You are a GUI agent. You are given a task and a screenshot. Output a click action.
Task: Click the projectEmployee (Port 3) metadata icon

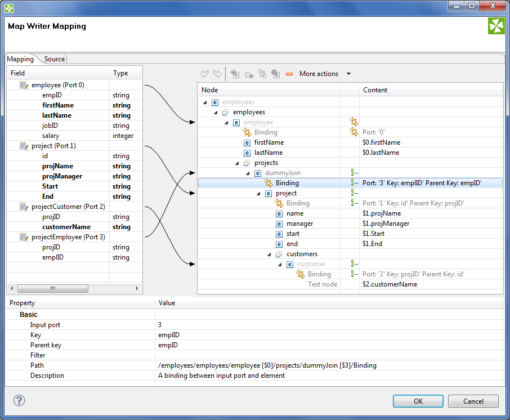tap(24, 237)
